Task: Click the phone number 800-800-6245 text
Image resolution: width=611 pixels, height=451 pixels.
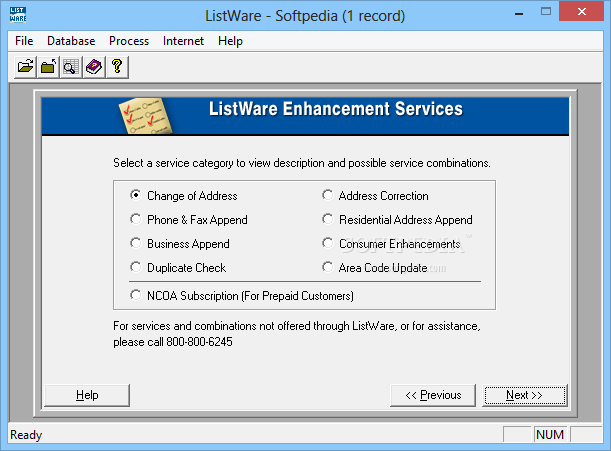Action: [199, 342]
